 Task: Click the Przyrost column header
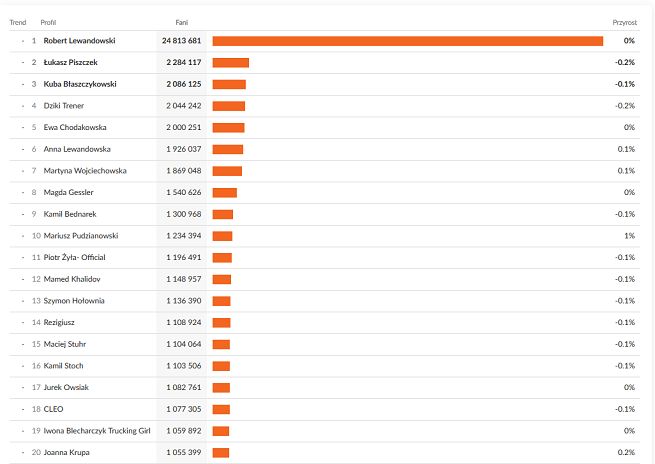click(624, 21)
